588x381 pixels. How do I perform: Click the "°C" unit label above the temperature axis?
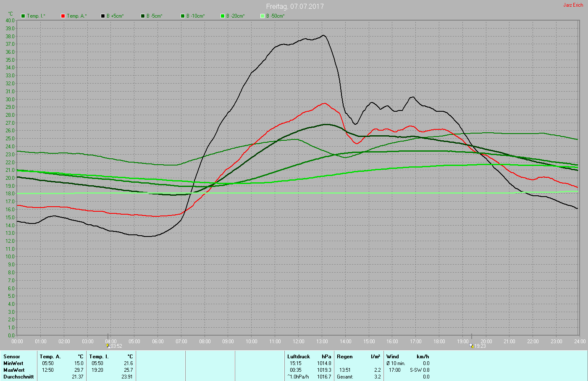tap(10, 14)
